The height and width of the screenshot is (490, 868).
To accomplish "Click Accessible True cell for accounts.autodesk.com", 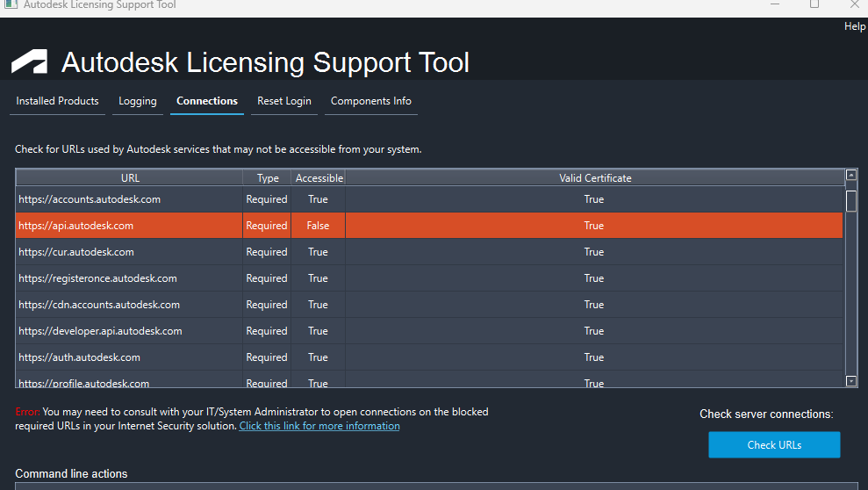I will click(319, 199).
